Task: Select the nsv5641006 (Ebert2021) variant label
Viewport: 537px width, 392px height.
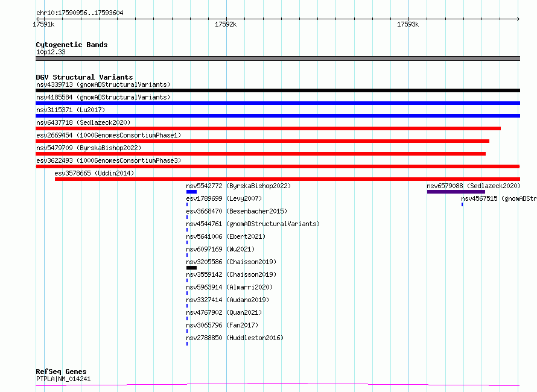Action: [226, 236]
